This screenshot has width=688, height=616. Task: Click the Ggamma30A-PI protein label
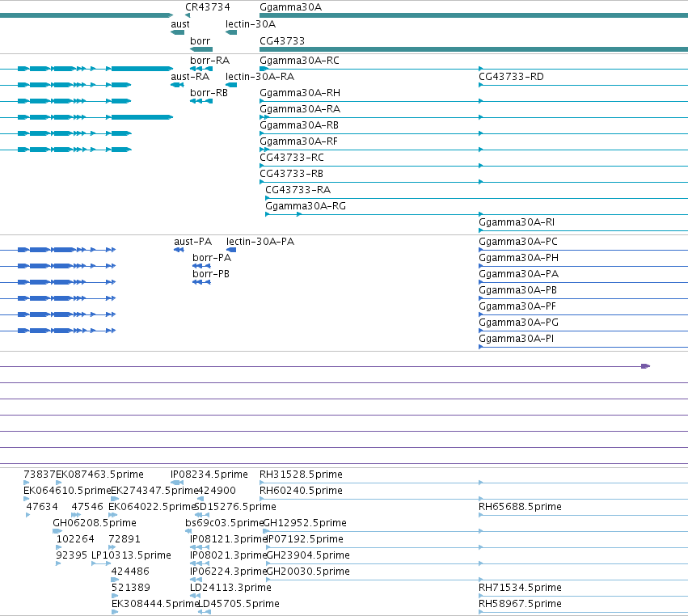(516, 339)
